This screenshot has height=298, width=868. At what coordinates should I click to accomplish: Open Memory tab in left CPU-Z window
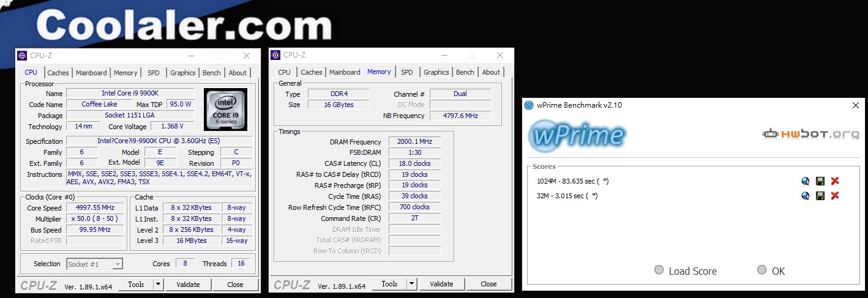pyautogui.click(x=125, y=73)
